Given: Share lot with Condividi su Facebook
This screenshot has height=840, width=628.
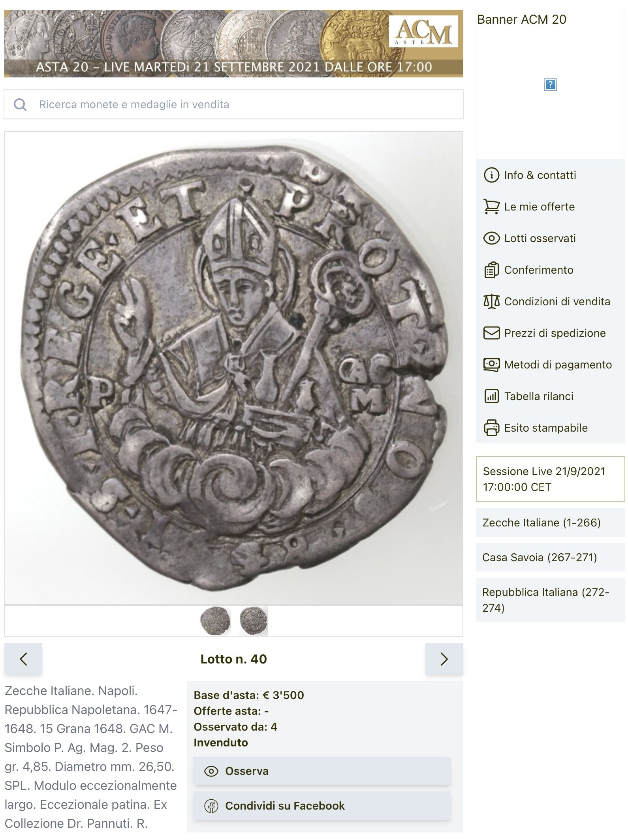Looking at the screenshot, I should [322, 806].
